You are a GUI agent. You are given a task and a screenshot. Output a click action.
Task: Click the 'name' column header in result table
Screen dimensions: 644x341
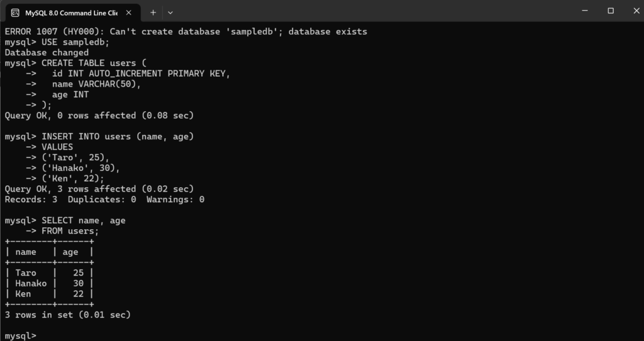(x=26, y=252)
